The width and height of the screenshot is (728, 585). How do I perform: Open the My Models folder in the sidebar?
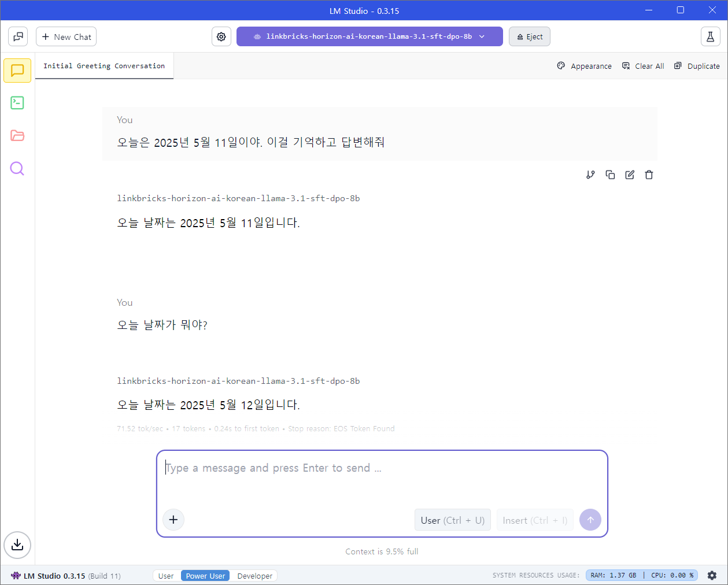[17, 136]
